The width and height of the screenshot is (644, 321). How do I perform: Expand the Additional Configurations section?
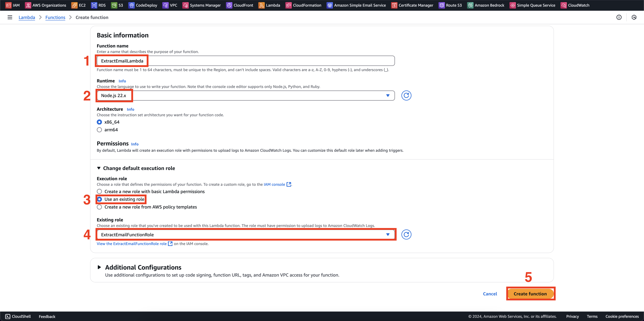point(99,267)
